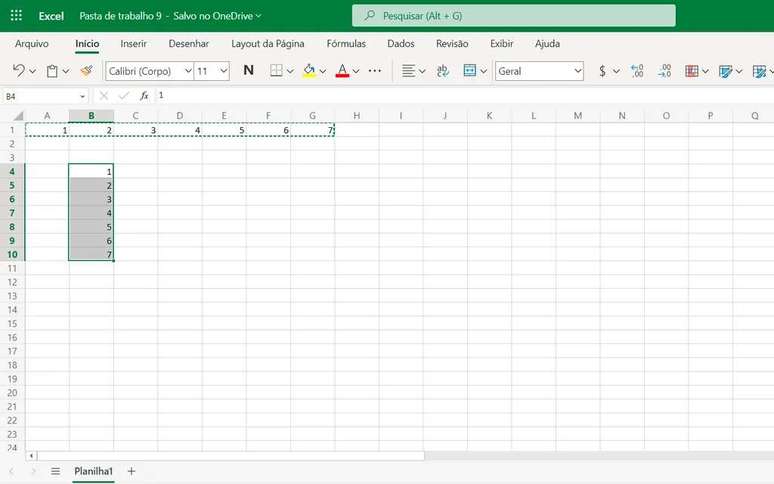Click the Borders grid icon

tap(277, 71)
